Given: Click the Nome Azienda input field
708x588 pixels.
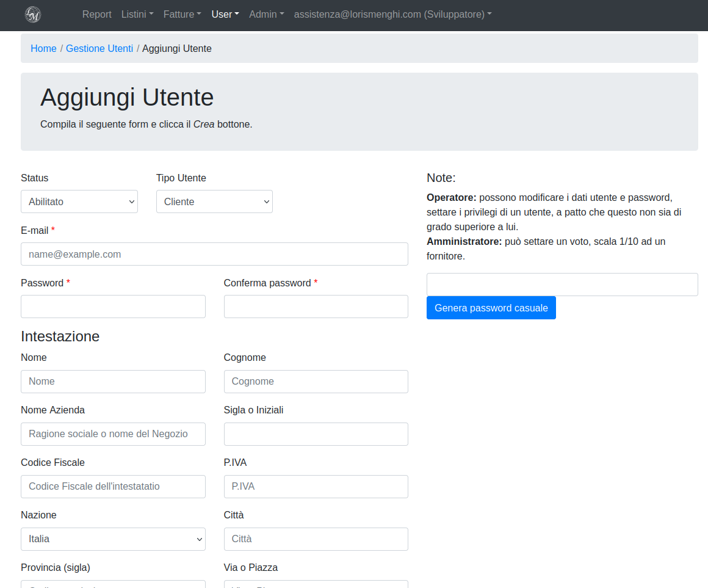Looking at the screenshot, I should click(113, 434).
